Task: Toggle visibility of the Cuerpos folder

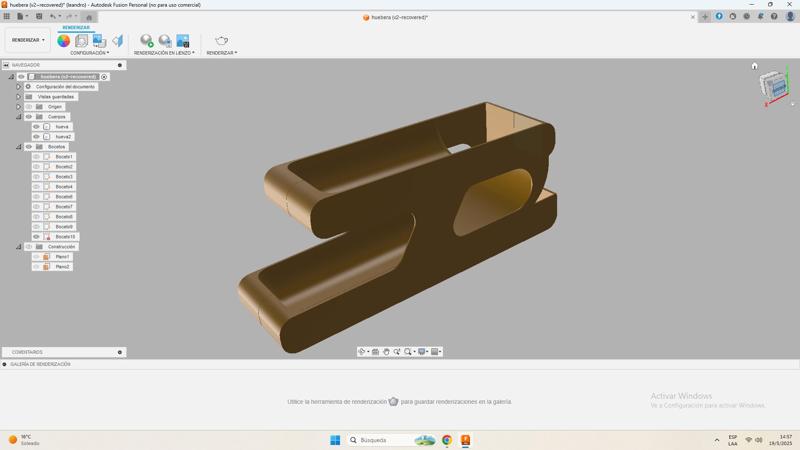Action: pyautogui.click(x=29, y=117)
